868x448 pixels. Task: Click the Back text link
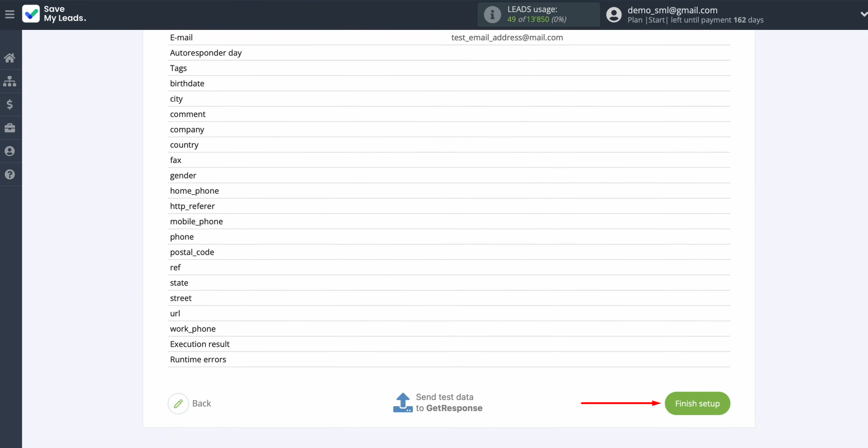point(201,403)
